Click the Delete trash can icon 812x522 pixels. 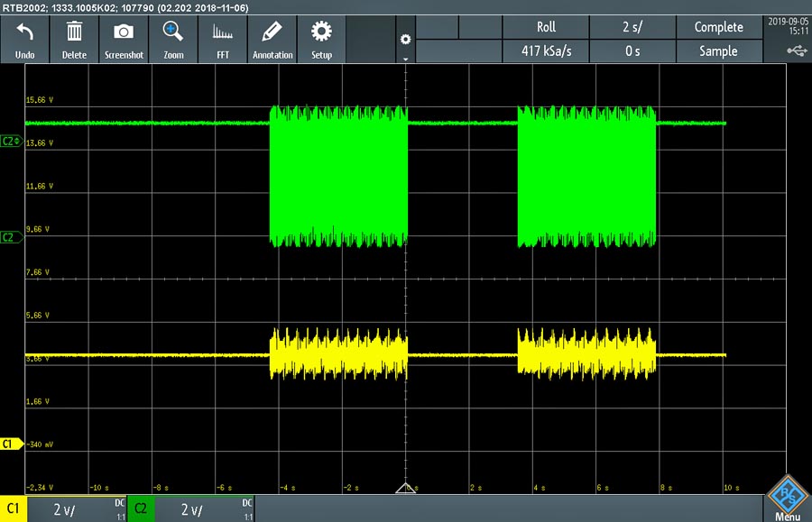tap(74, 32)
